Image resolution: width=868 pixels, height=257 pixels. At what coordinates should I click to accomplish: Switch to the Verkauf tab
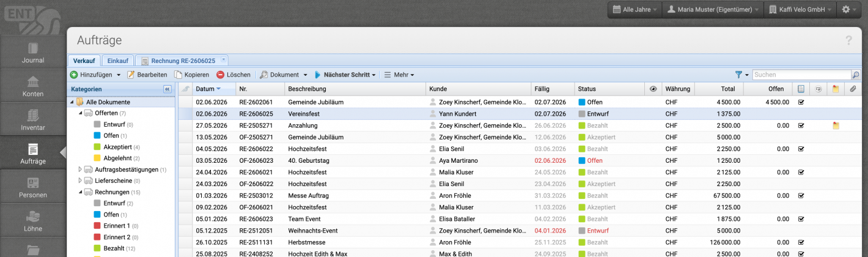point(84,61)
